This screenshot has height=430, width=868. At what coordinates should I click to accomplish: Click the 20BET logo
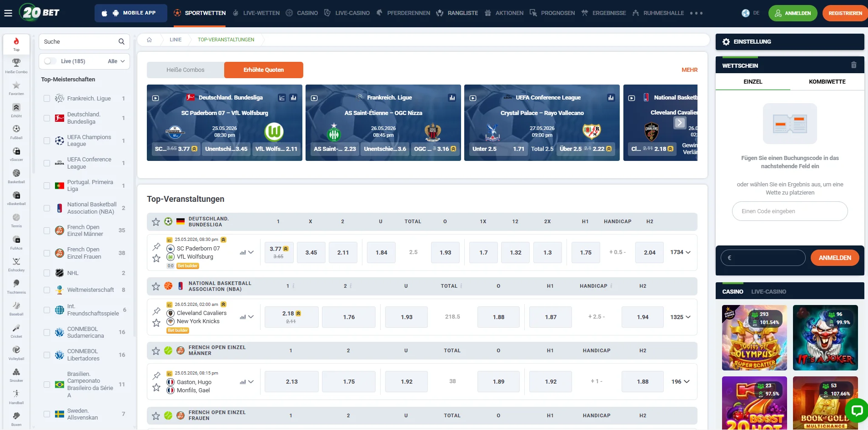point(40,12)
